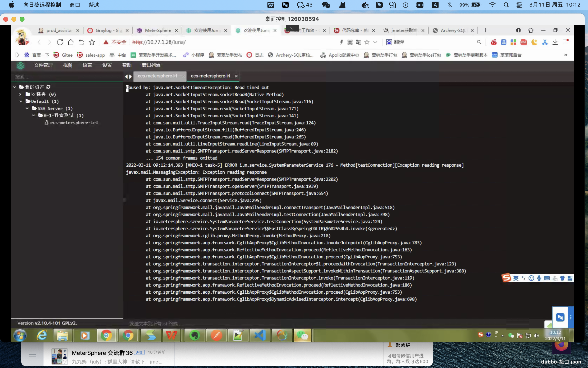Open Chrome in the Windows taskbar
Viewport: 588px width, 368px height.
[x=128, y=336]
